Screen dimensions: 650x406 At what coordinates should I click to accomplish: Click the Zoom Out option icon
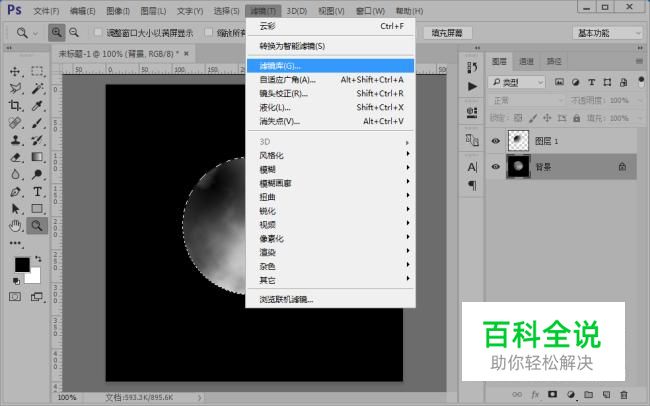click(74, 32)
